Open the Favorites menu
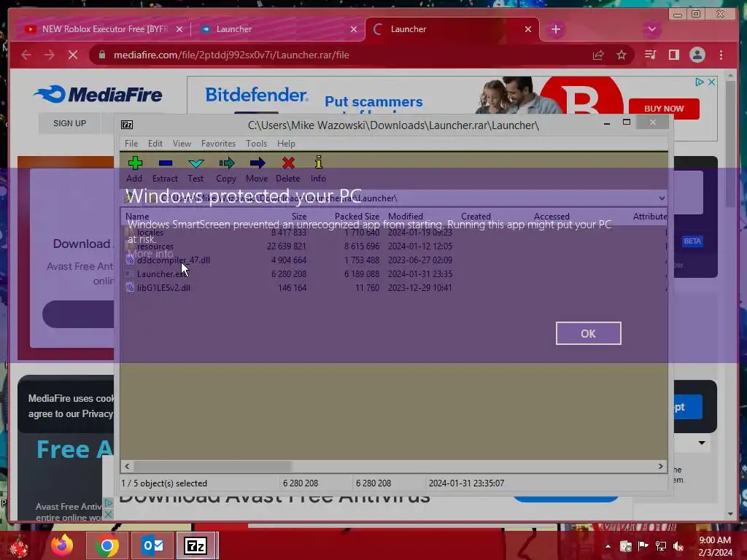Image resolution: width=747 pixels, height=560 pixels. click(218, 144)
